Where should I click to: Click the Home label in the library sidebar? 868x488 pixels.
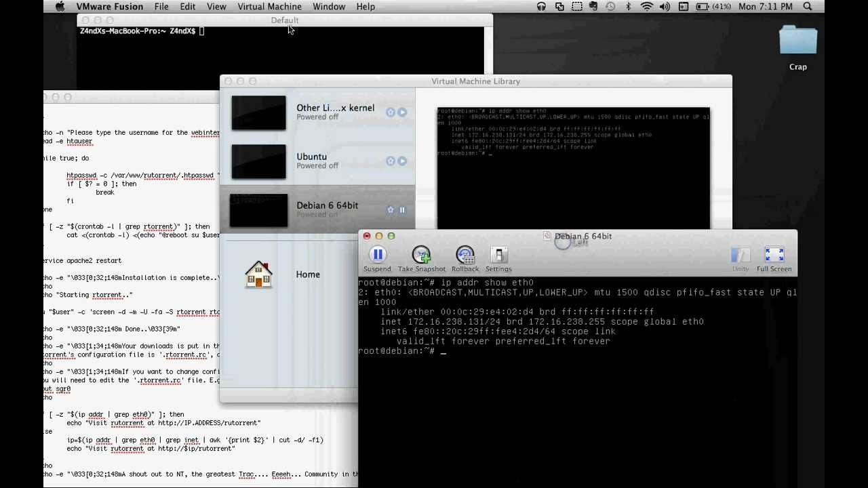[308, 274]
